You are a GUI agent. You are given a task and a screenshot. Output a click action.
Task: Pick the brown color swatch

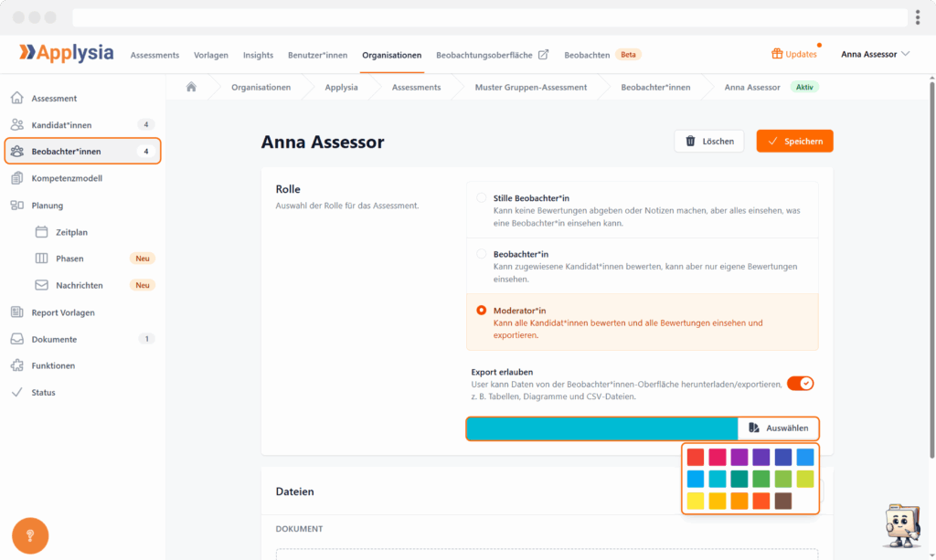tap(783, 501)
